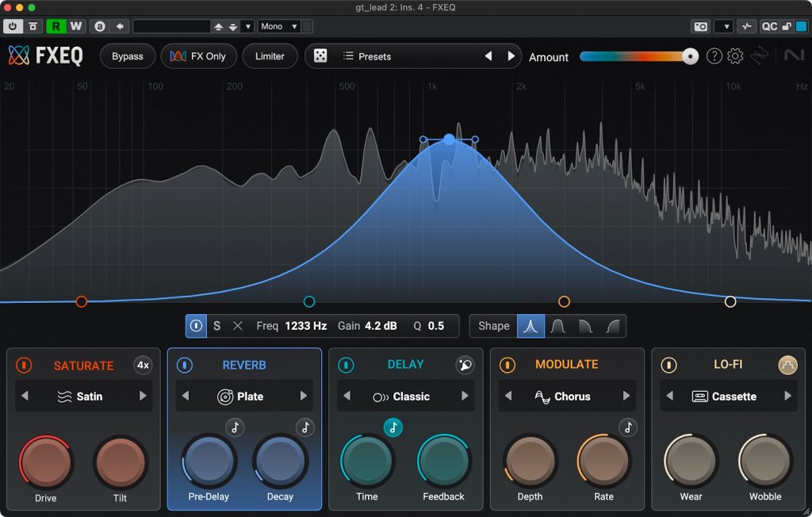Viewport: 812px width, 517px height.
Task: Click the 4x oversampling icon in Saturate
Action: tap(143, 366)
